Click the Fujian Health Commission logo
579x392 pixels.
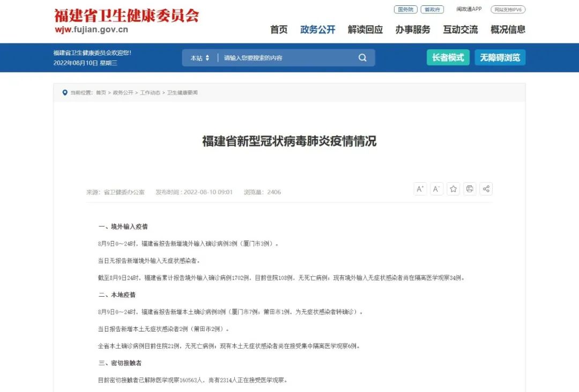click(x=127, y=20)
